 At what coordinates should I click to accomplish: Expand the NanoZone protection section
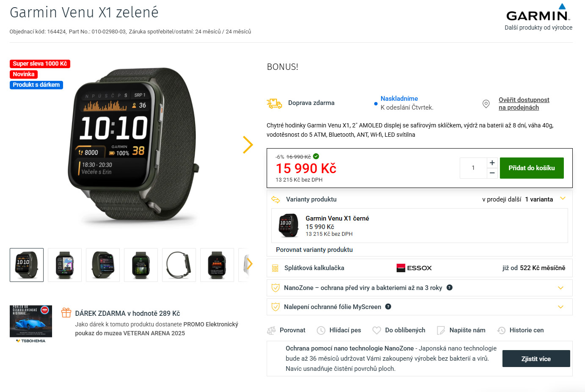click(x=561, y=288)
